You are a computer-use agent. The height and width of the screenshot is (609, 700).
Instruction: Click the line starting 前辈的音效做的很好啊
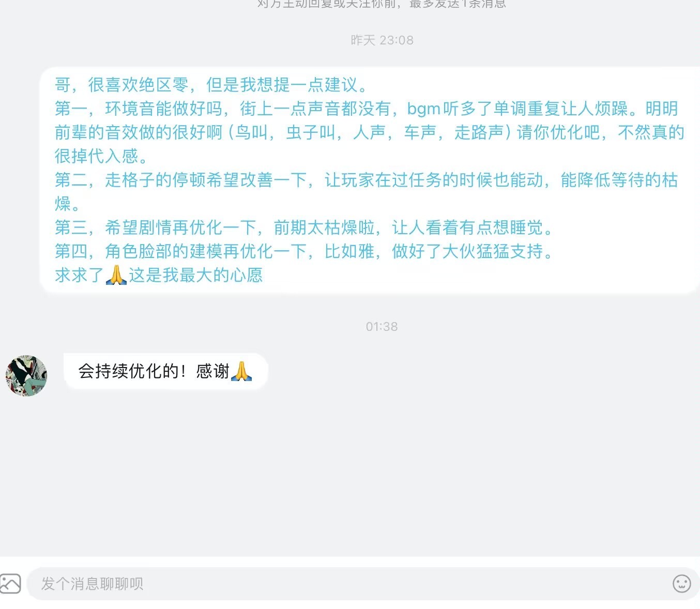[x=369, y=132]
